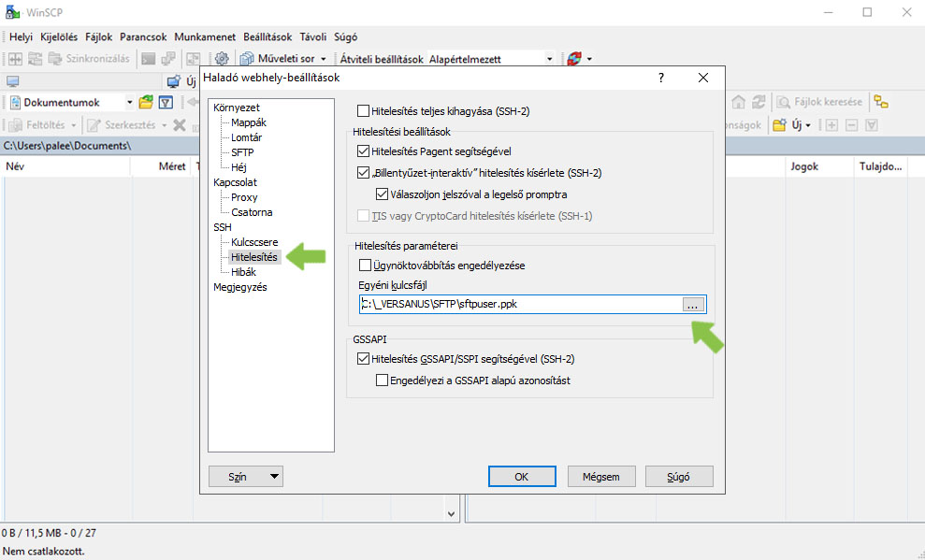Click the synchronize browsing icon next to compare
925x560 pixels.
(36, 59)
